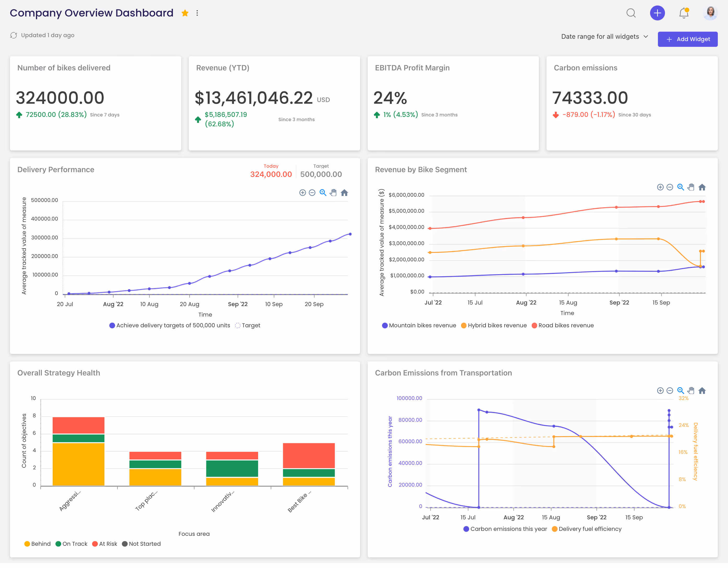This screenshot has height=568, width=728.
Task: Zoom in on the Delivery Performance chart
Action: 302,193
